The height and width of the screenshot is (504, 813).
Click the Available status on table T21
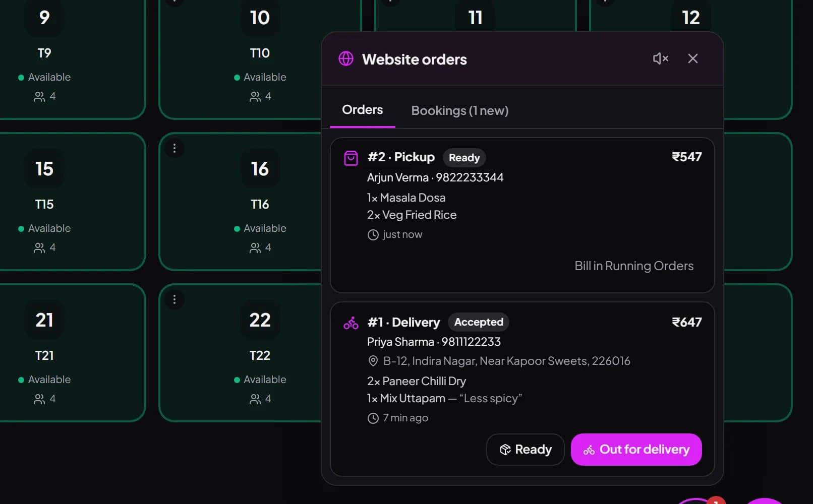click(x=44, y=380)
